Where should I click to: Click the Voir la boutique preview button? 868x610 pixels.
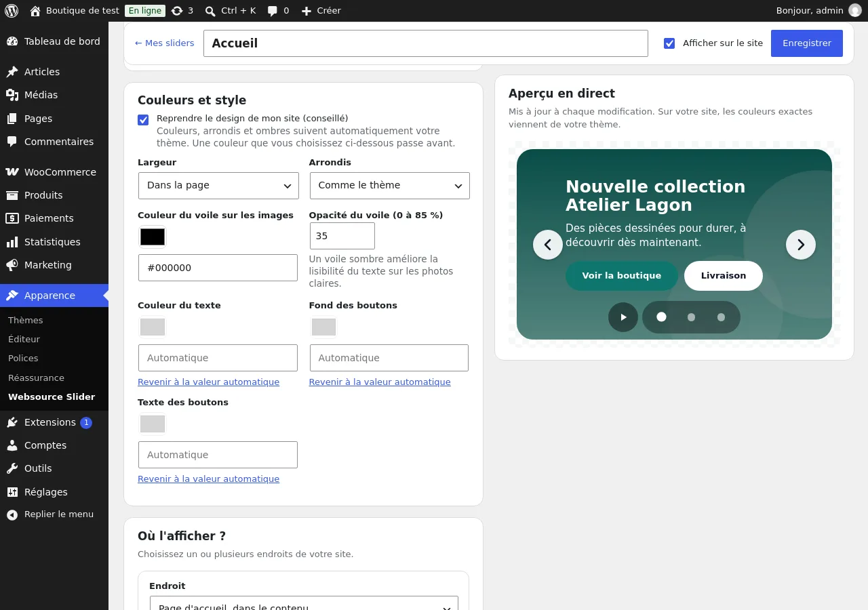[x=622, y=276]
